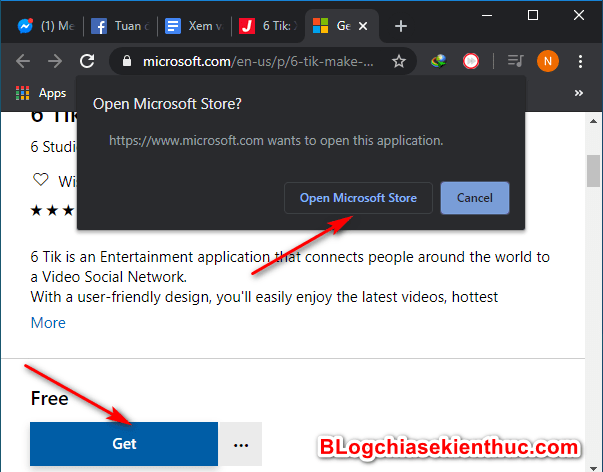Expand description with More link
Screen dimensions: 603x472
(48, 323)
